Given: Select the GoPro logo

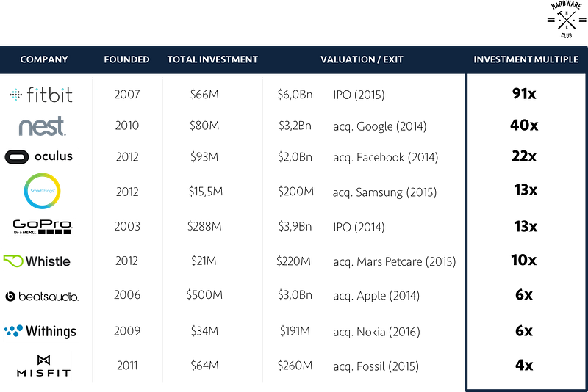Looking at the screenshot, I should point(43,227).
